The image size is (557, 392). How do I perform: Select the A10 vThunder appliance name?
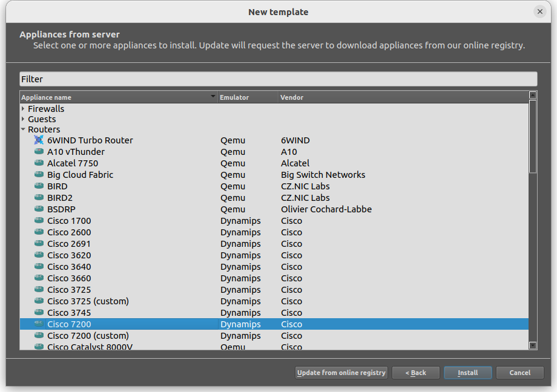point(76,152)
